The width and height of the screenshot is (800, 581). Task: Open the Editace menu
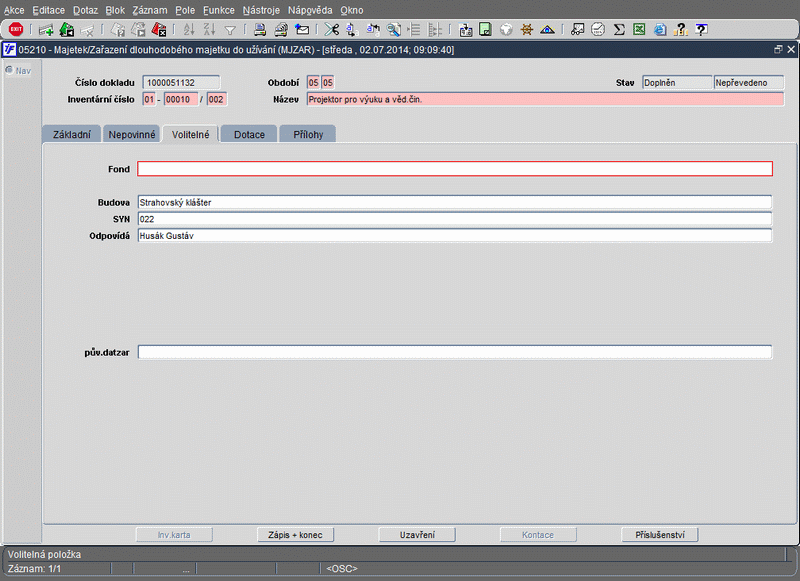tap(48, 10)
